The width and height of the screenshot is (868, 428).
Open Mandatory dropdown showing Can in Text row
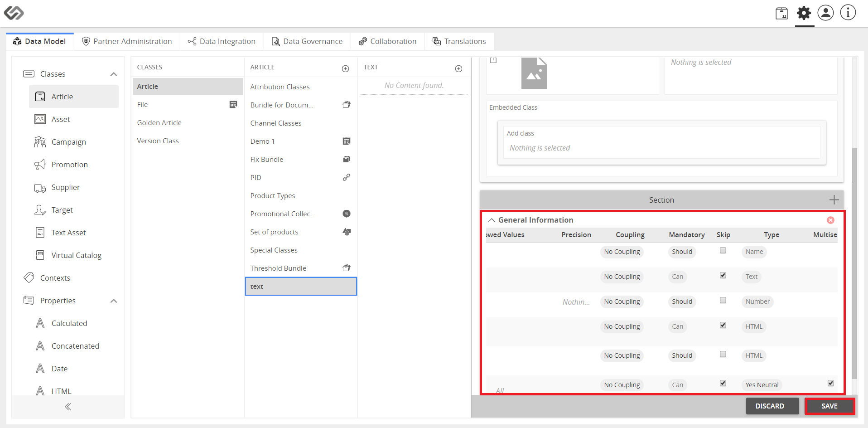677,277
